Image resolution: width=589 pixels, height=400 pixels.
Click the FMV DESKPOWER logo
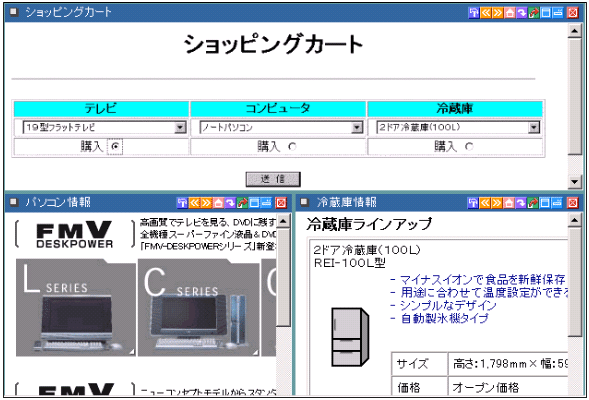point(74,235)
